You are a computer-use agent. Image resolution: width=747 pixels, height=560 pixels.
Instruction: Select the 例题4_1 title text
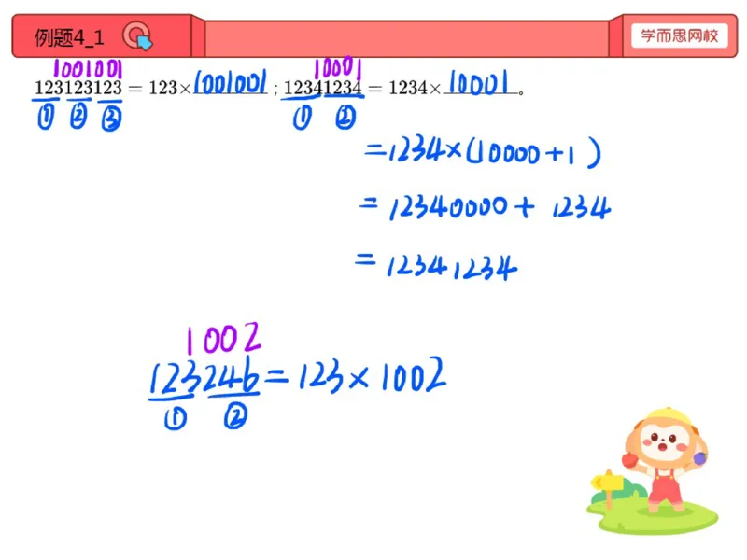pyautogui.click(x=69, y=37)
